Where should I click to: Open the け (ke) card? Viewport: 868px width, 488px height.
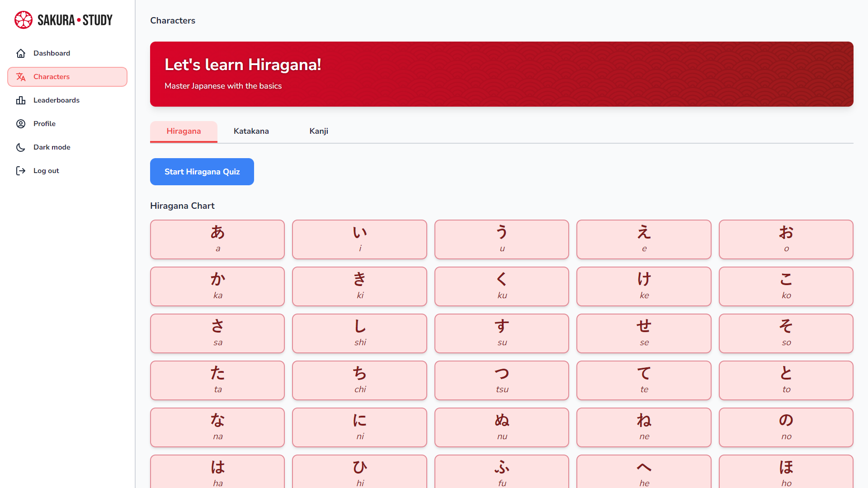[644, 286]
